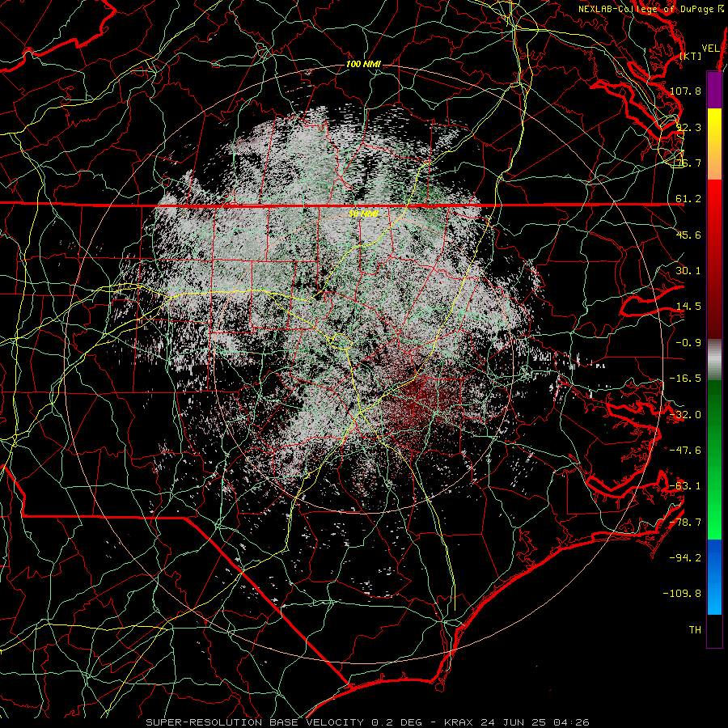Click the TH legend label
The height and width of the screenshot is (728, 728).
coord(695,630)
